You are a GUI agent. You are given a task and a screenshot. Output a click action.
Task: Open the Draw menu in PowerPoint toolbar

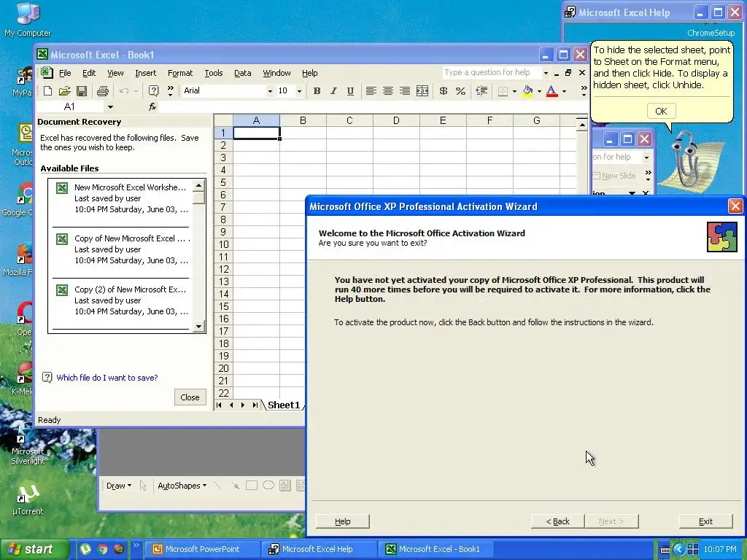(x=119, y=486)
